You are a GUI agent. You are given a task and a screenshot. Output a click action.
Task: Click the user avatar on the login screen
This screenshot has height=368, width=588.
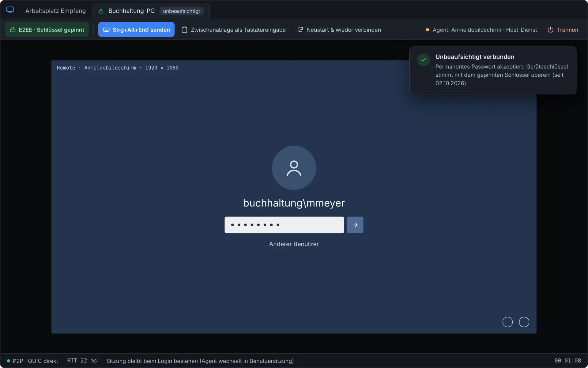[294, 168]
